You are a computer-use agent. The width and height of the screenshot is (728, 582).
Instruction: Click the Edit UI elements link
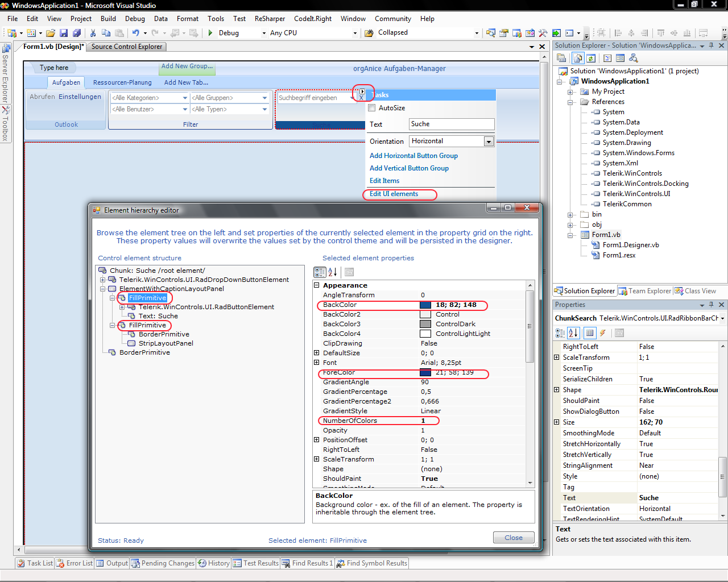click(x=394, y=194)
